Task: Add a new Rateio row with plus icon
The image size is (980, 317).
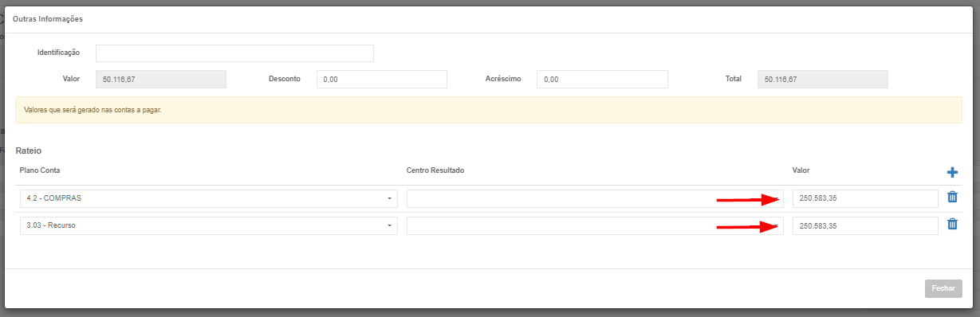Action: 952,172
